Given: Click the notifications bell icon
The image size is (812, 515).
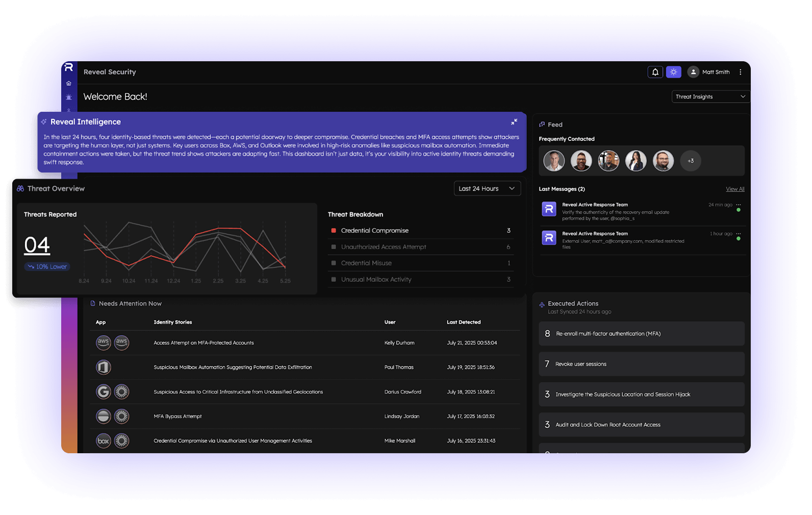Looking at the screenshot, I should pos(655,72).
